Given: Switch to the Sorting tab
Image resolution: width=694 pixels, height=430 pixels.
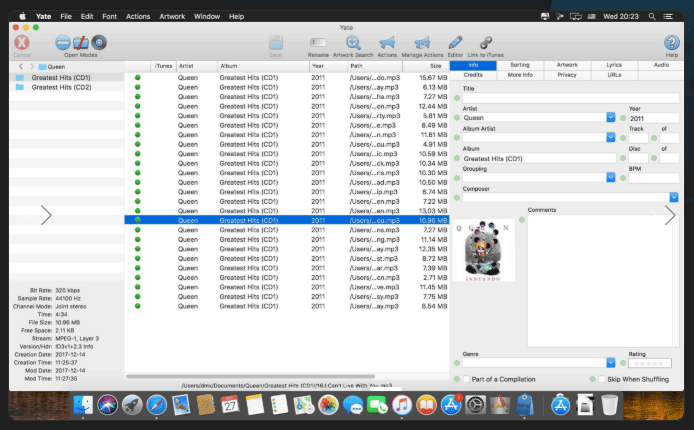Looking at the screenshot, I should (520, 65).
